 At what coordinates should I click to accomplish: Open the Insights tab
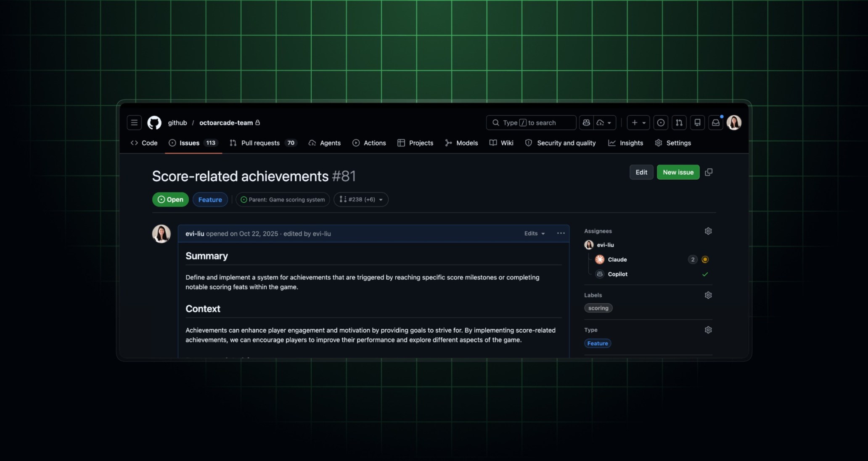coord(626,143)
